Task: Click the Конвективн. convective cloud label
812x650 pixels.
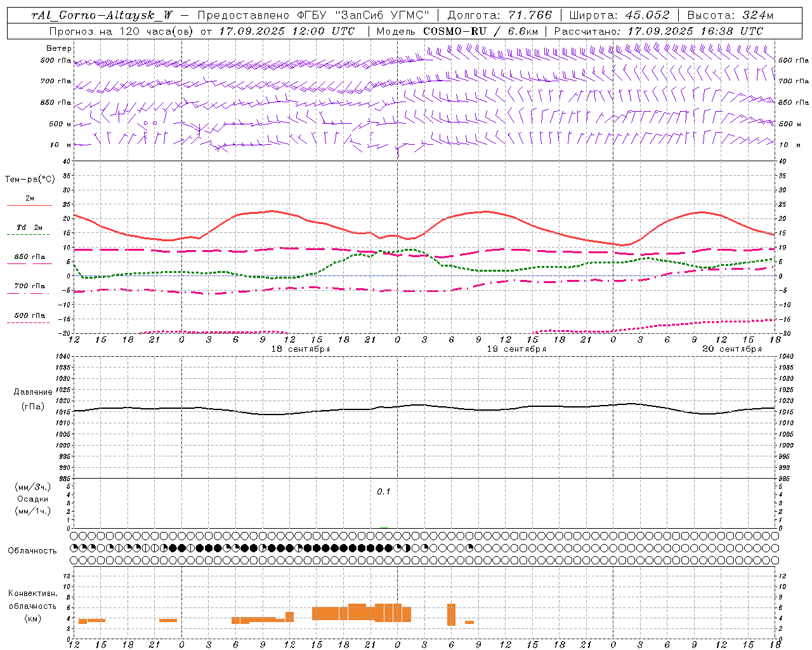Action: tap(32, 594)
